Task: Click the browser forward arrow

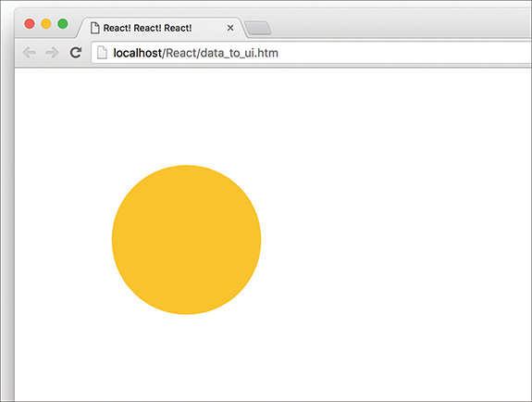Action: (52, 53)
